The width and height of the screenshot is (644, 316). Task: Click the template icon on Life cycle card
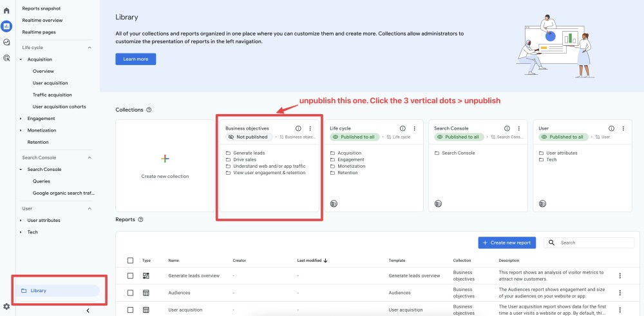(334, 203)
